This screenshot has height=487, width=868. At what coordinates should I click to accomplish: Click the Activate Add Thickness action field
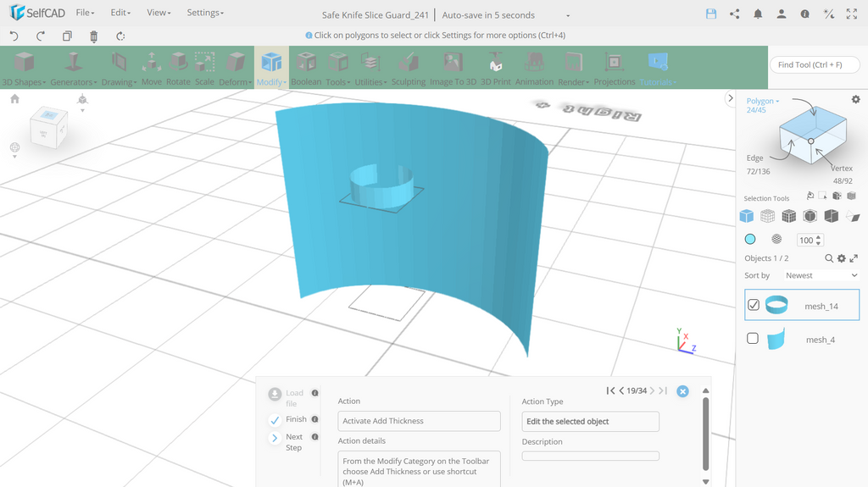pos(419,421)
